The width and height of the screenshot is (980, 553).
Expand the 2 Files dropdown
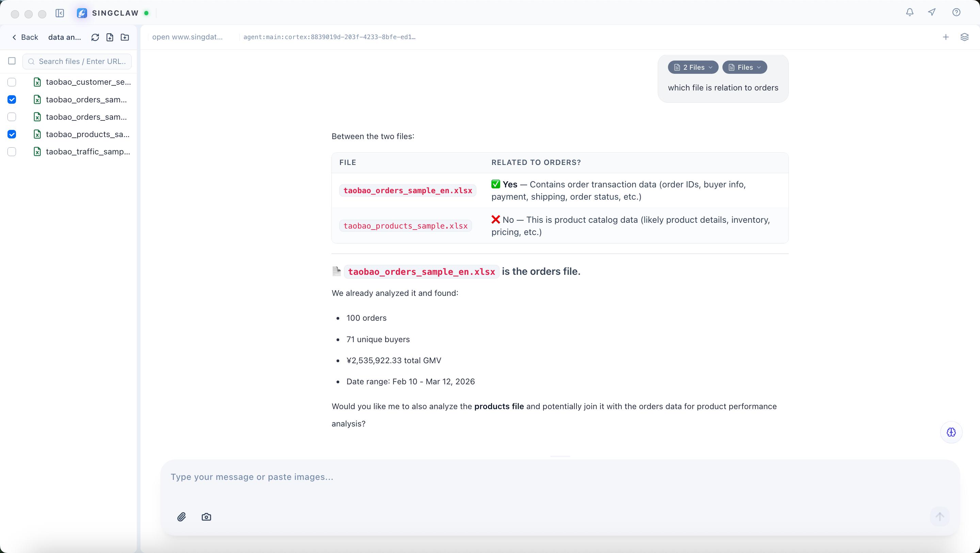point(693,67)
